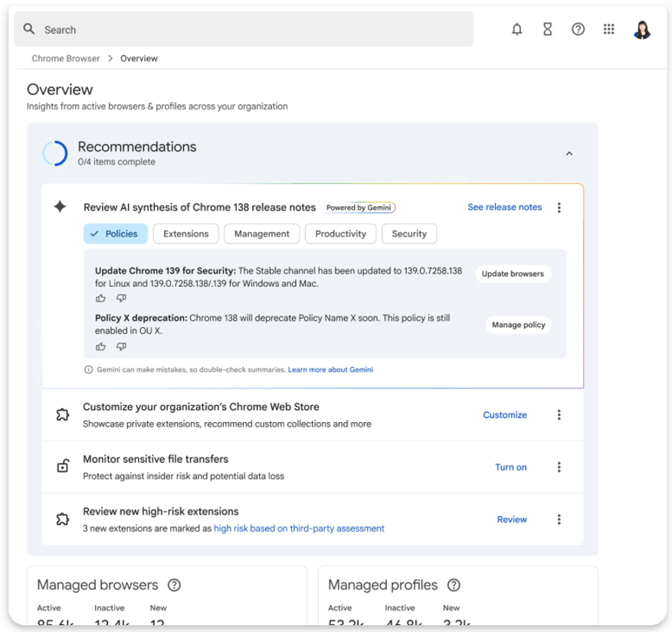The image size is (672, 632).
Task: Open the Google apps grid
Action: [608, 29]
